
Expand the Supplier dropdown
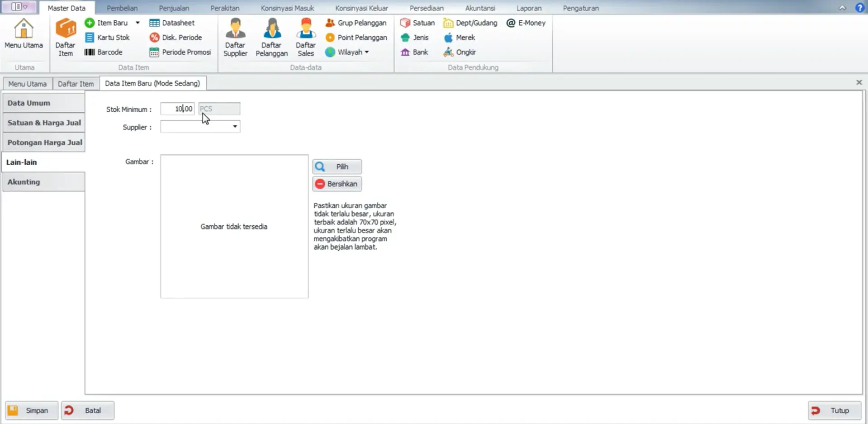tap(235, 127)
